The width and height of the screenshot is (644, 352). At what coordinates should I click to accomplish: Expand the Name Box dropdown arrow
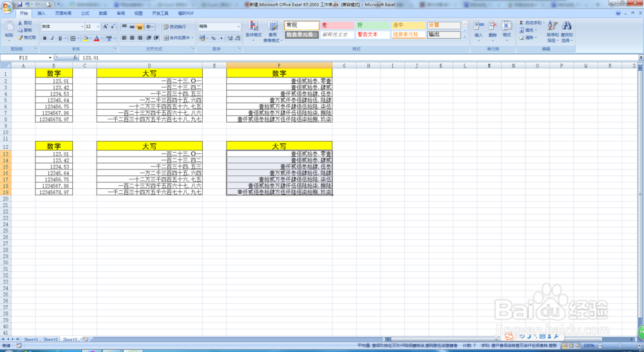50,58
